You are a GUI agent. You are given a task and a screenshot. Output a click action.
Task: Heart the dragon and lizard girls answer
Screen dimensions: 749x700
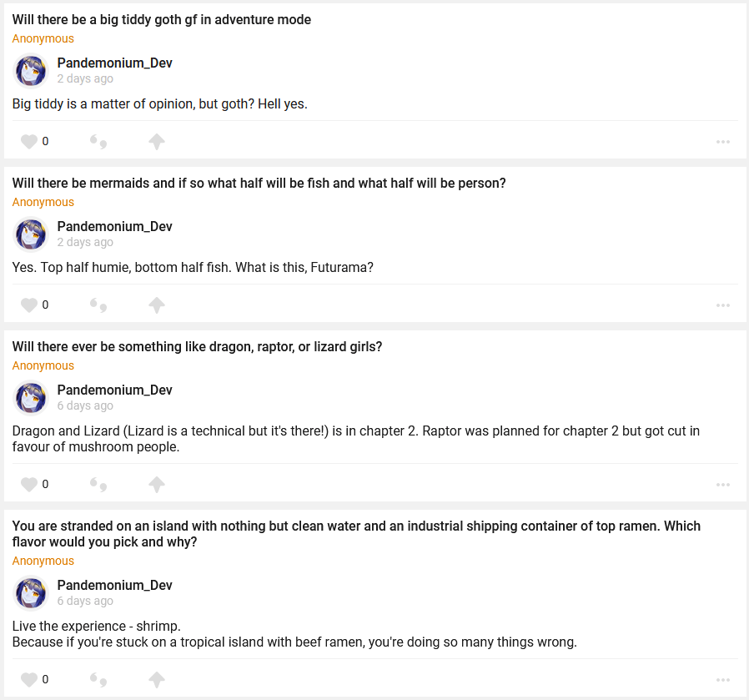29,485
